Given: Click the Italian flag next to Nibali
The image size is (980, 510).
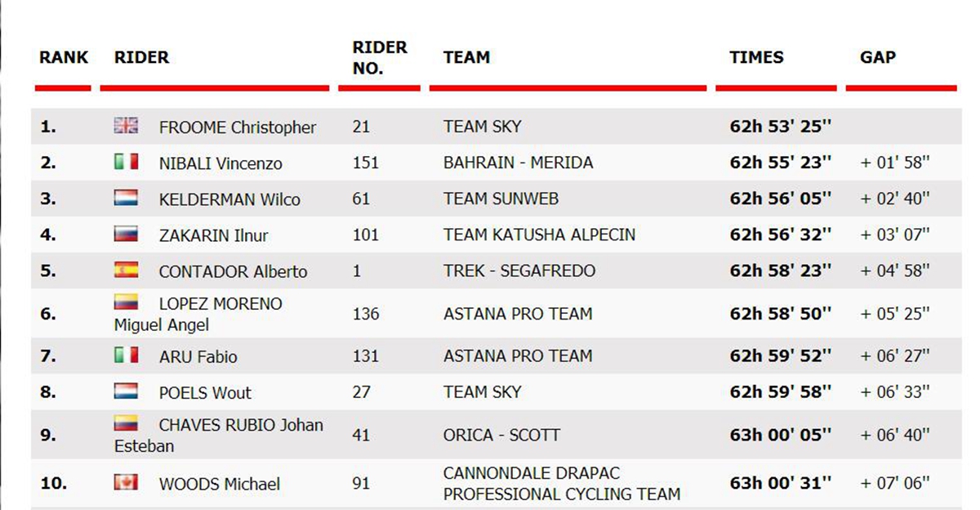Looking at the screenshot, I should tap(126, 162).
